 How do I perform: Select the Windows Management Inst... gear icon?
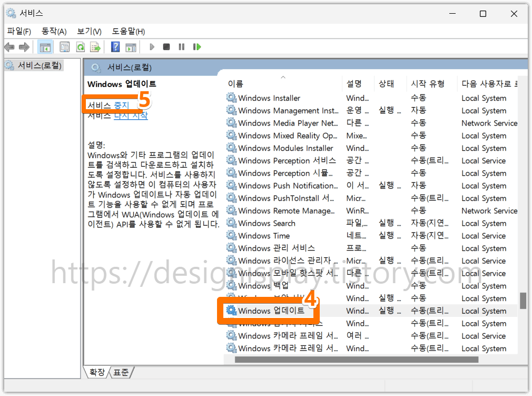coord(231,110)
